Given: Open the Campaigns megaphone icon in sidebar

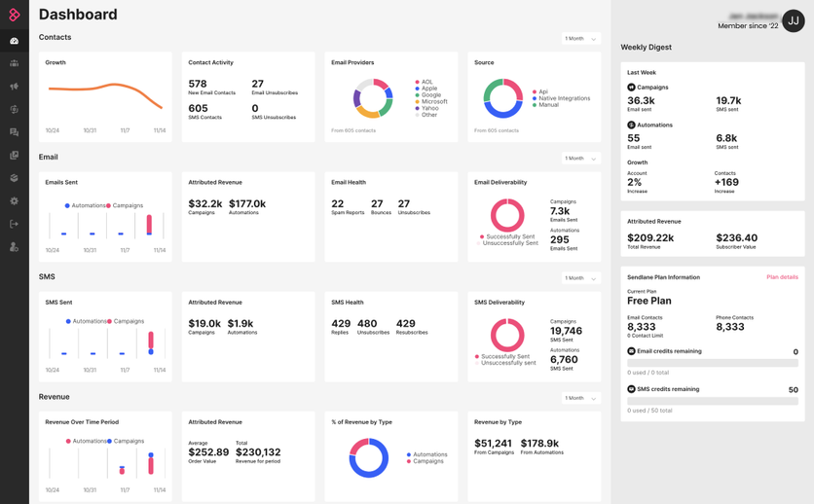Looking at the screenshot, I should (14, 86).
